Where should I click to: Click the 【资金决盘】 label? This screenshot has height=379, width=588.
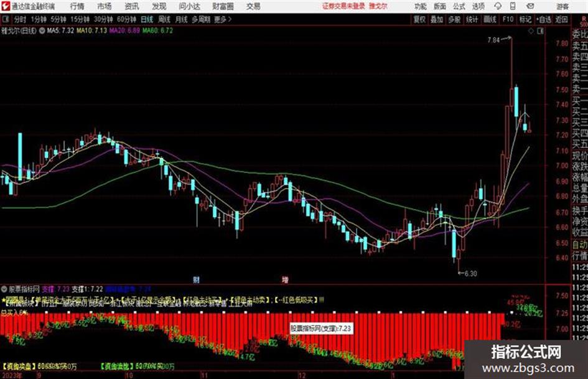(19, 366)
